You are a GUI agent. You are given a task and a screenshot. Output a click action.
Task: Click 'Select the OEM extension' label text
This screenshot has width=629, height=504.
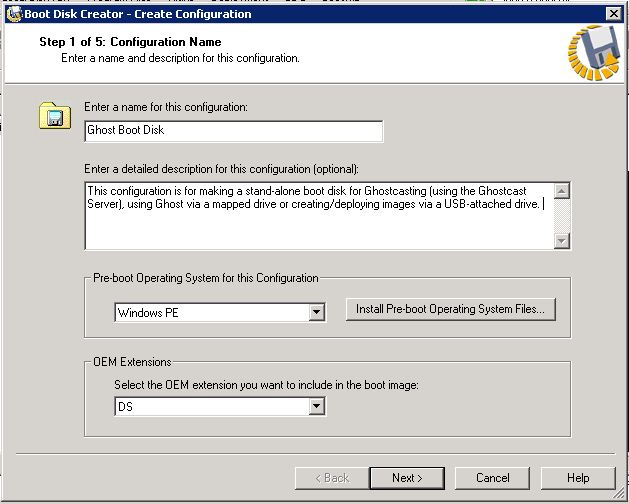[266, 385]
